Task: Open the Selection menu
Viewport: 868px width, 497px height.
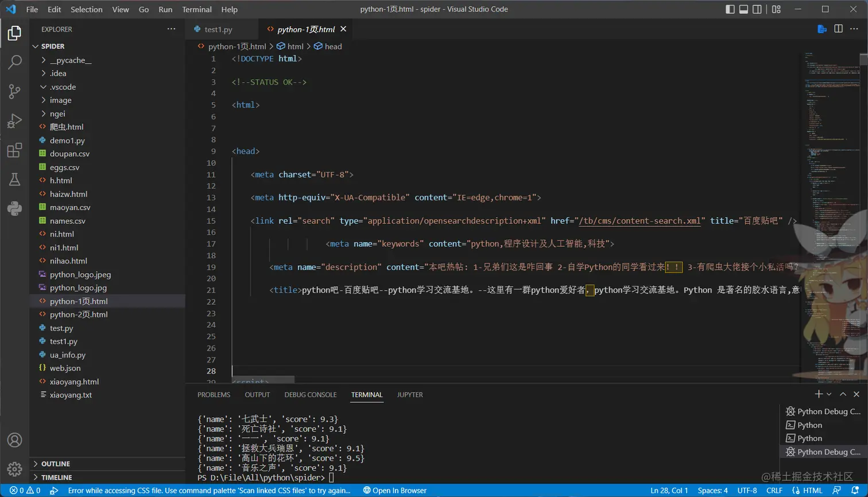Action: pyautogui.click(x=87, y=9)
